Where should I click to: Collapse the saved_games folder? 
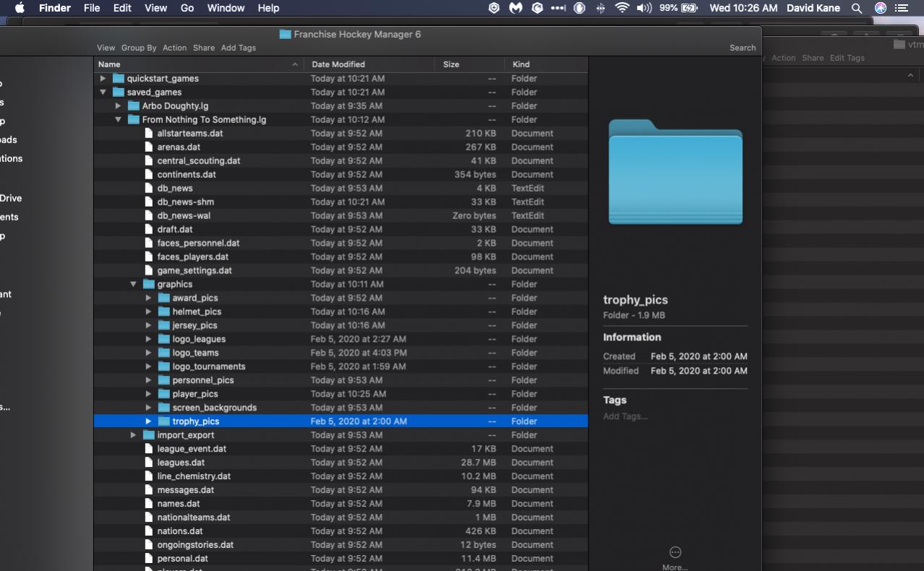[103, 93]
